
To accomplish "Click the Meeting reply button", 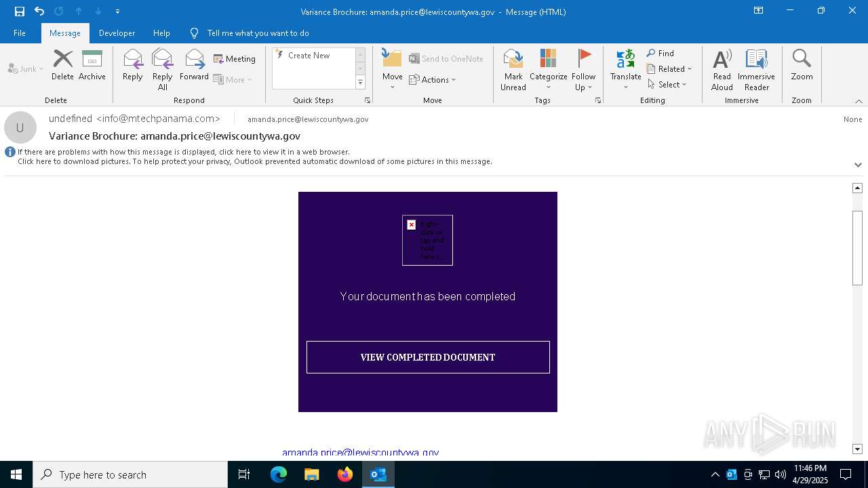I will click(235, 59).
